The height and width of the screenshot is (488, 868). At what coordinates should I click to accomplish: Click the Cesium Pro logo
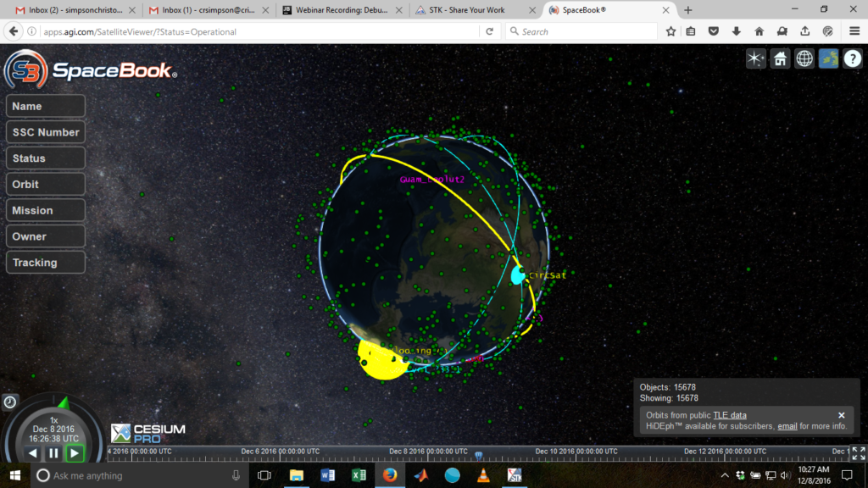point(147,431)
